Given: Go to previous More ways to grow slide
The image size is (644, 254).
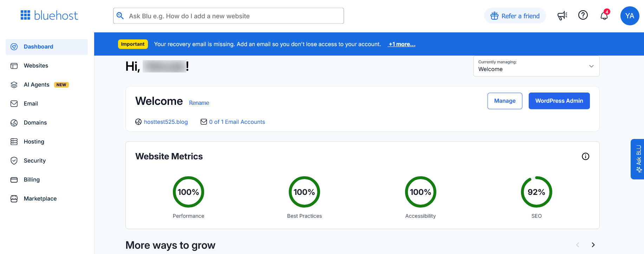Looking at the screenshot, I should 578,245.
